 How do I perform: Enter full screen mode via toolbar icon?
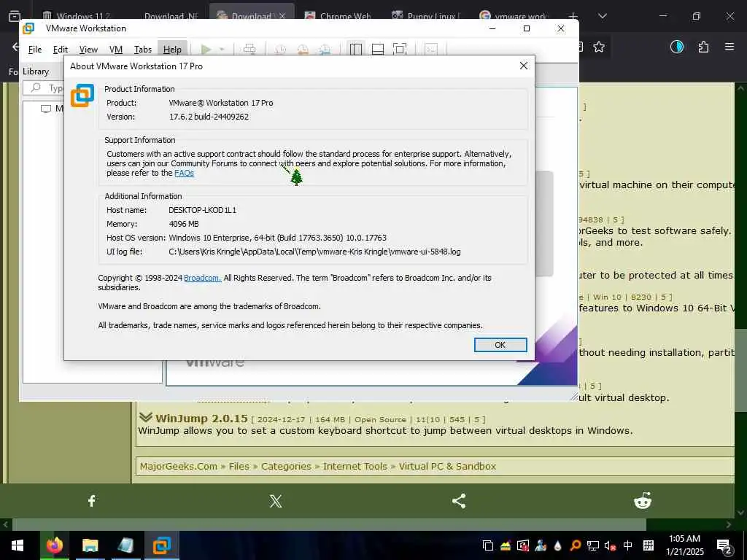[400, 49]
